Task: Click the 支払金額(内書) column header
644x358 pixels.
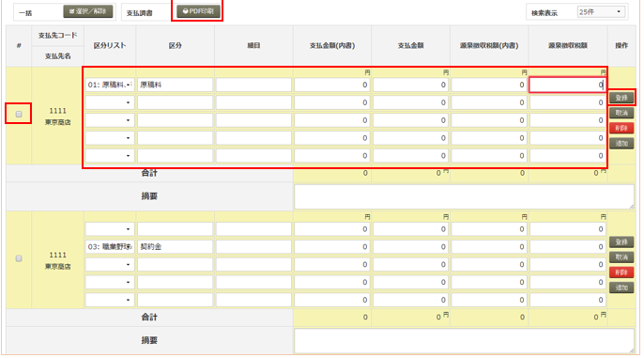Action: pos(332,46)
